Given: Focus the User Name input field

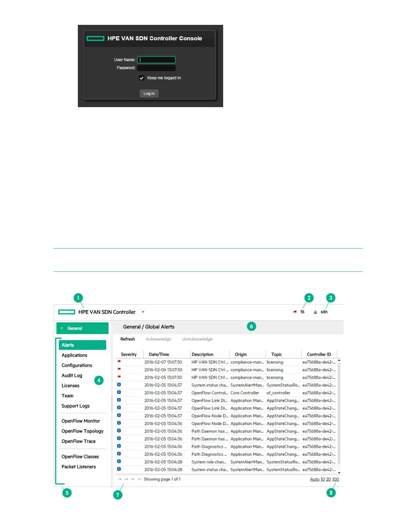Looking at the screenshot, I should (156, 60).
